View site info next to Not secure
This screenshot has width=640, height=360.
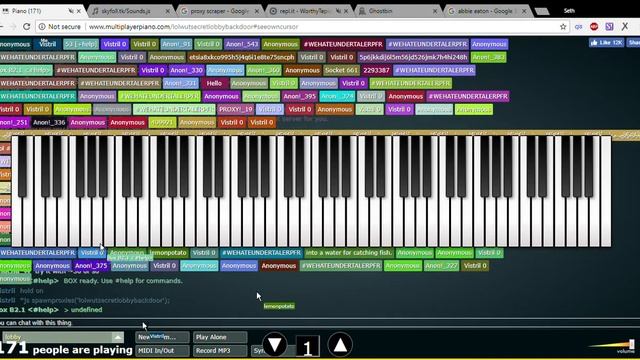(x=42, y=27)
